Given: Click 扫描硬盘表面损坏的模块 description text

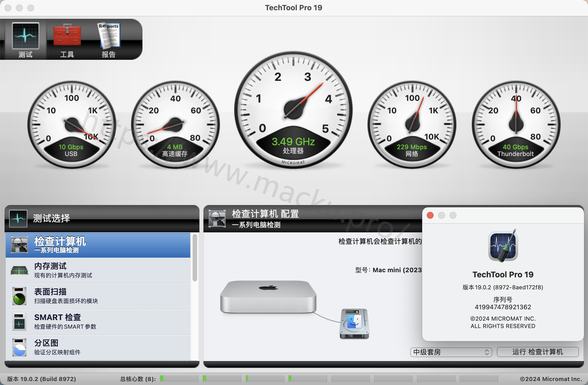Looking at the screenshot, I should (x=66, y=301).
